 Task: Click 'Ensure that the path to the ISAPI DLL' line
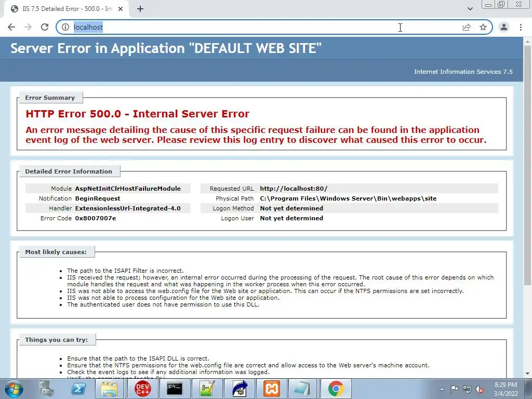(138, 358)
